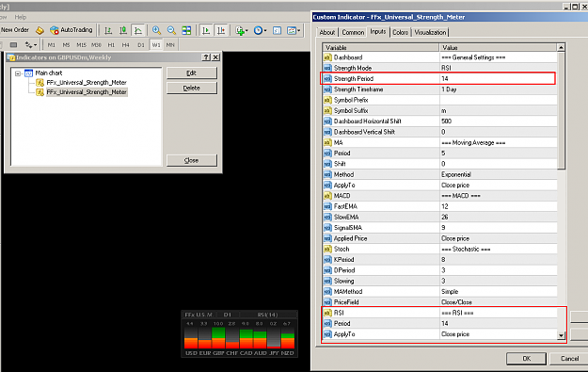This screenshot has width=588, height=372.
Task: Switch to the H4 timeframe
Action: tap(126, 45)
